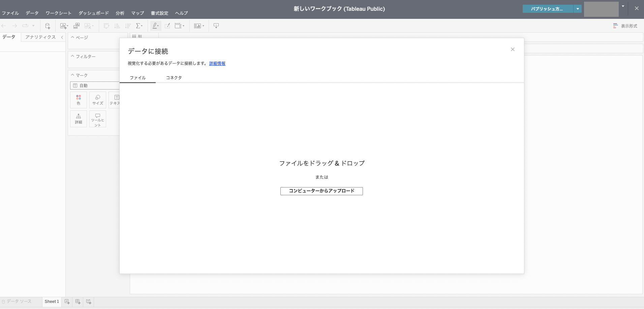Click the ツールヒント icon on the marks card
The image size is (644, 309).
(97, 119)
